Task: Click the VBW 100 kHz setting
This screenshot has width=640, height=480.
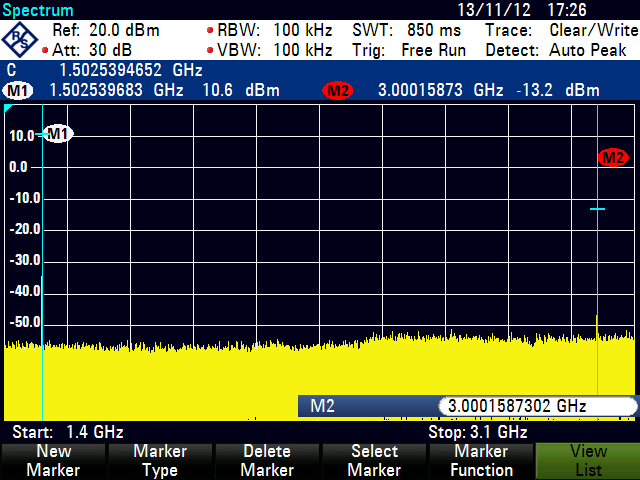Action: [x=274, y=50]
